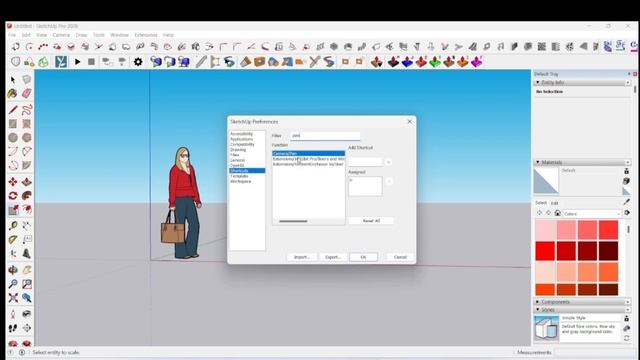Click the home icon in Materials panel
640x360 pixels.
(557, 213)
